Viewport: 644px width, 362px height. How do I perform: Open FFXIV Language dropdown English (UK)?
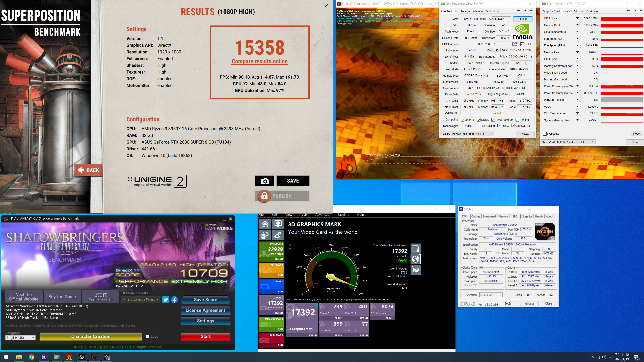pos(20,338)
